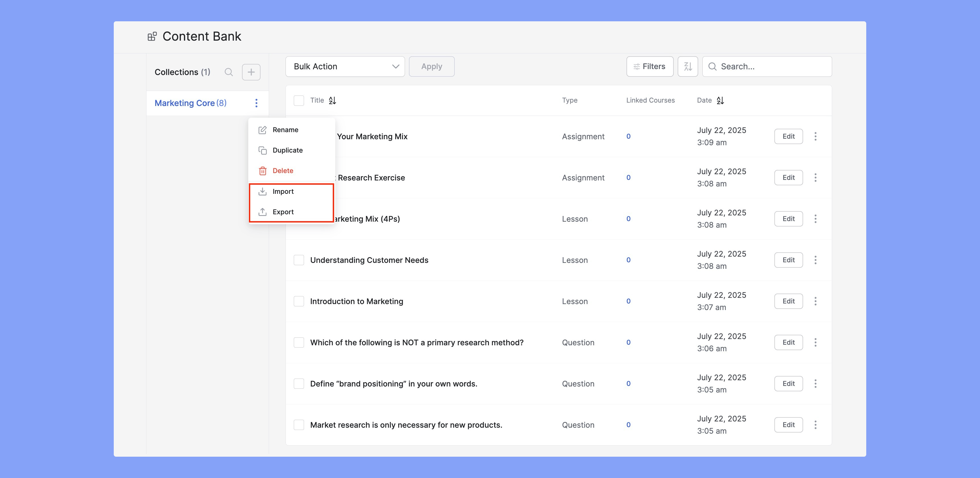Check the Introduction to Marketing row
The width and height of the screenshot is (980, 478).
pyautogui.click(x=299, y=301)
